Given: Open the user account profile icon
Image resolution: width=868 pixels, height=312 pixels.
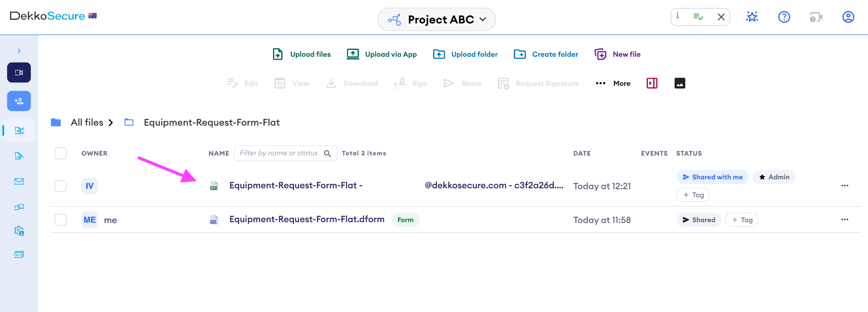Looking at the screenshot, I should click(x=848, y=17).
